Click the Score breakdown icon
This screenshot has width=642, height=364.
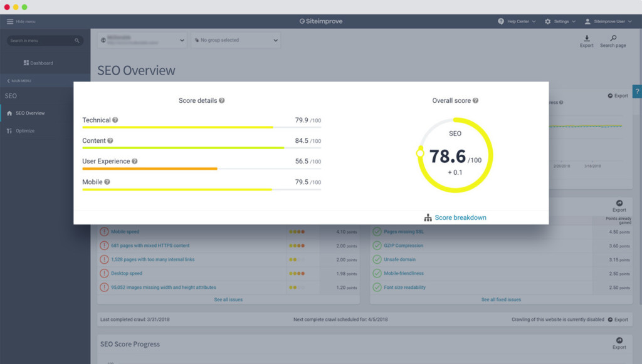click(429, 217)
